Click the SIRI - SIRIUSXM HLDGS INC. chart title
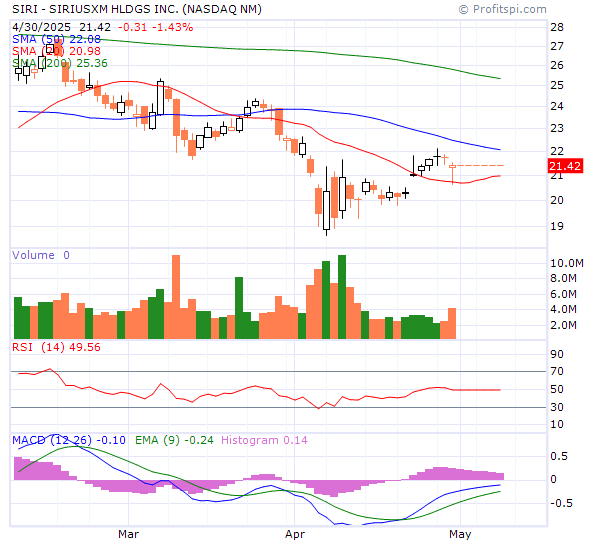This screenshot has height=557, width=600. (137, 9)
